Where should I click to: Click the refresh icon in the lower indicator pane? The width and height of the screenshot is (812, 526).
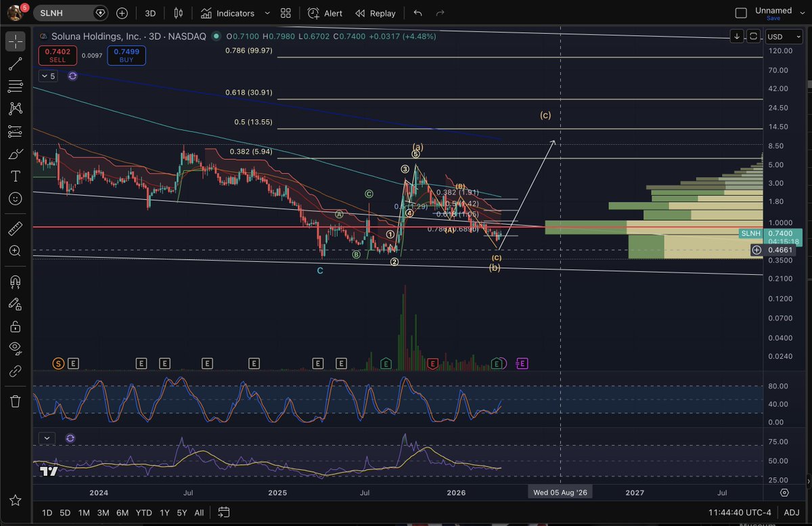[70, 438]
